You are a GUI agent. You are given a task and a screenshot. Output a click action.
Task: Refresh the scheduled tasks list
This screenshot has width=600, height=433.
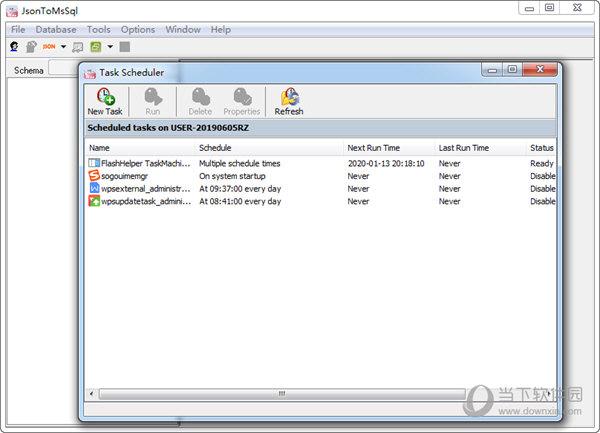point(289,101)
